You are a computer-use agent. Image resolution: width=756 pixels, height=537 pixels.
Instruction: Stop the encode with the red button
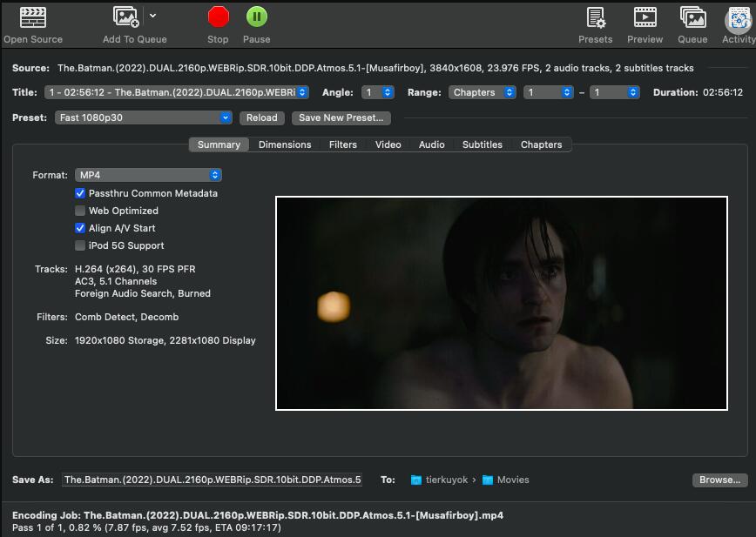pyautogui.click(x=218, y=17)
